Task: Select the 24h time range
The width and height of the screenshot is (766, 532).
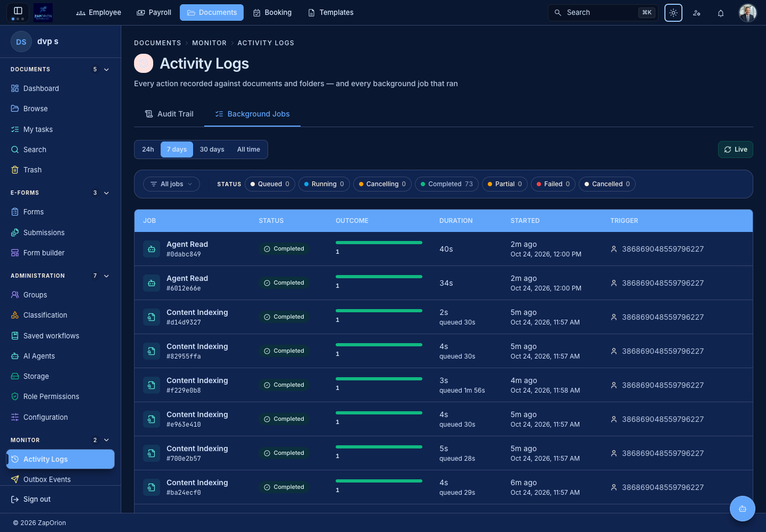Action: pyautogui.click(x=148, y=149)
